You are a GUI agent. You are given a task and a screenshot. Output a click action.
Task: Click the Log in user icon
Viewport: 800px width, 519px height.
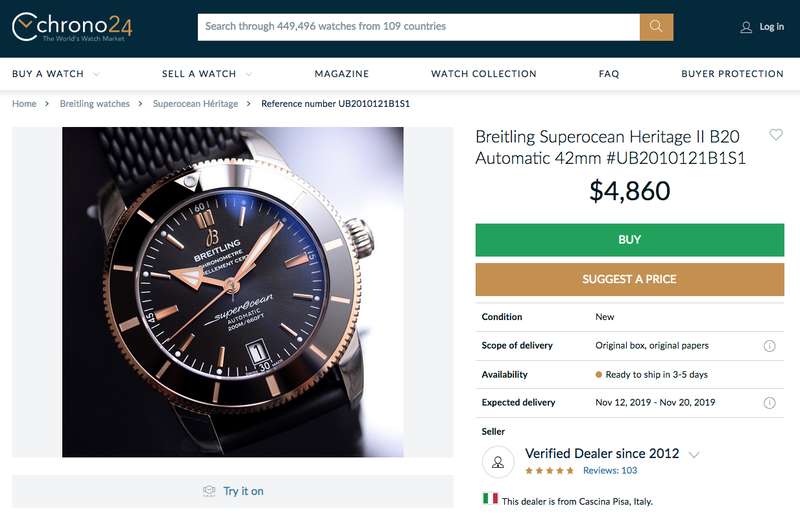746,27
